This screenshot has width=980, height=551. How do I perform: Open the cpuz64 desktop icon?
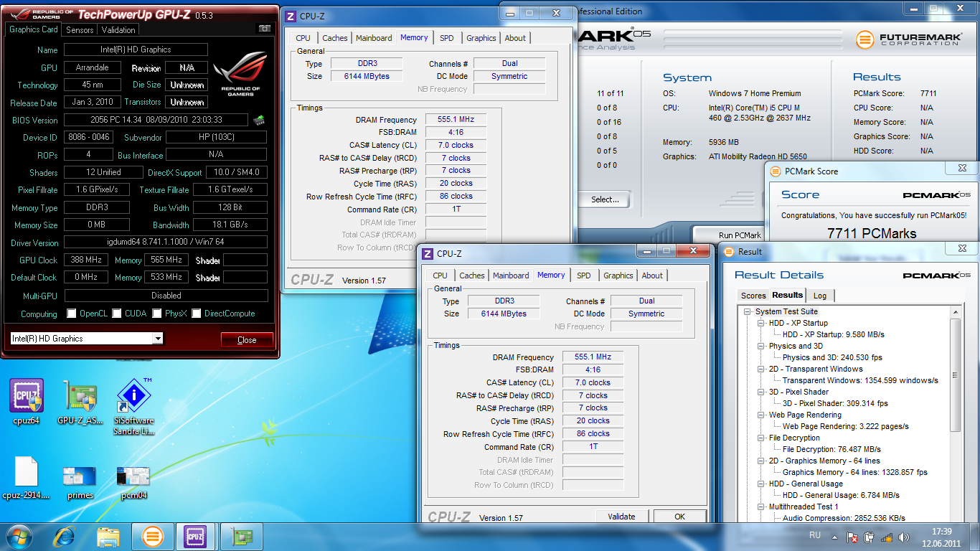coord(27,402)
